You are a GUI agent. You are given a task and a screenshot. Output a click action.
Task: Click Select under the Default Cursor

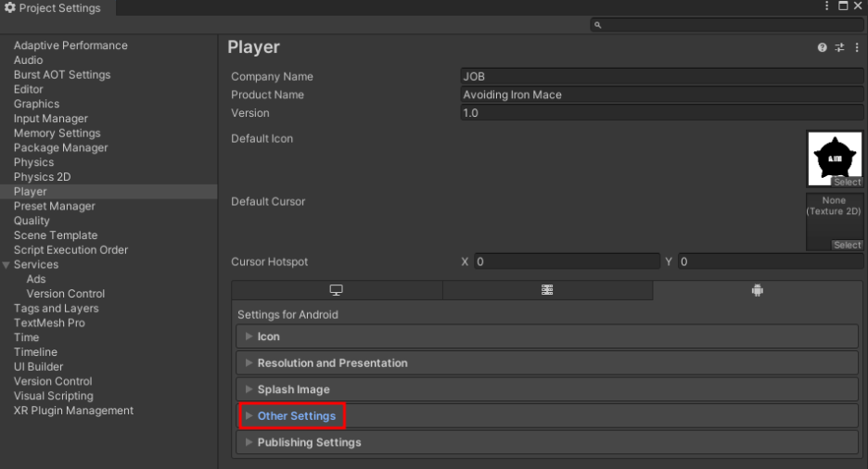pyautogui.click(x=847, y=245)
